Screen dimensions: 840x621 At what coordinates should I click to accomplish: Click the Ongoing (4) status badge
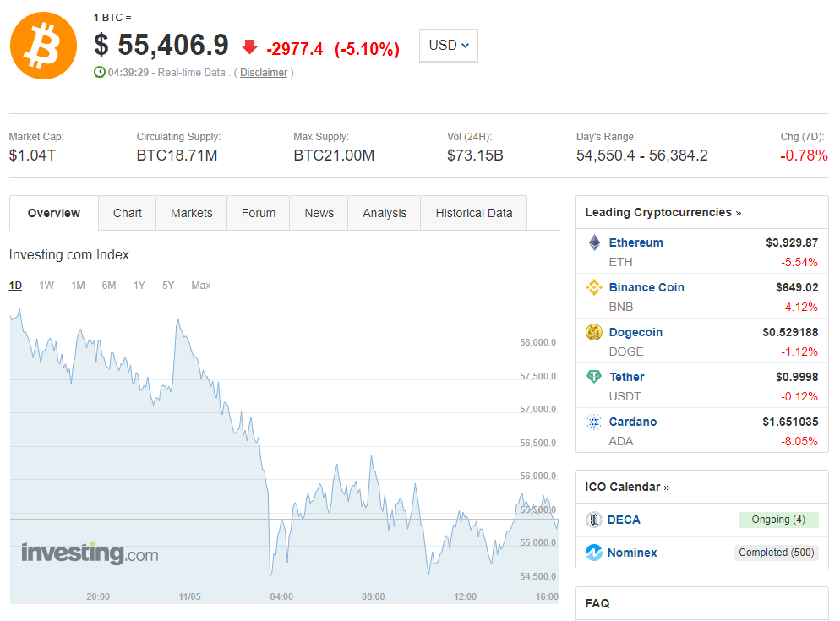point(778,520)
